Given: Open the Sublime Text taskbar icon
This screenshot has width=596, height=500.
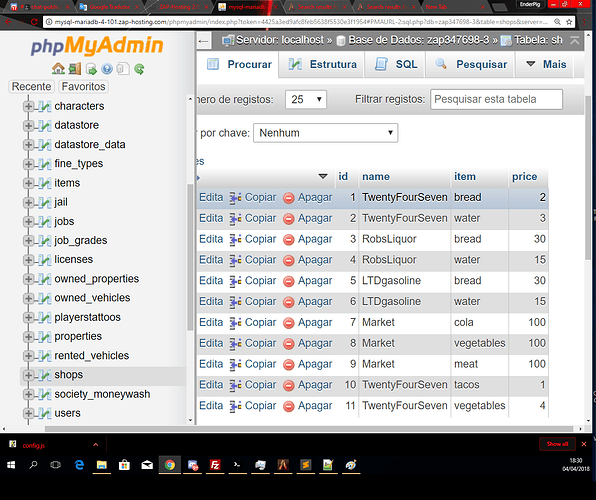Looking at the screenshot, I should tap(306, 465).
